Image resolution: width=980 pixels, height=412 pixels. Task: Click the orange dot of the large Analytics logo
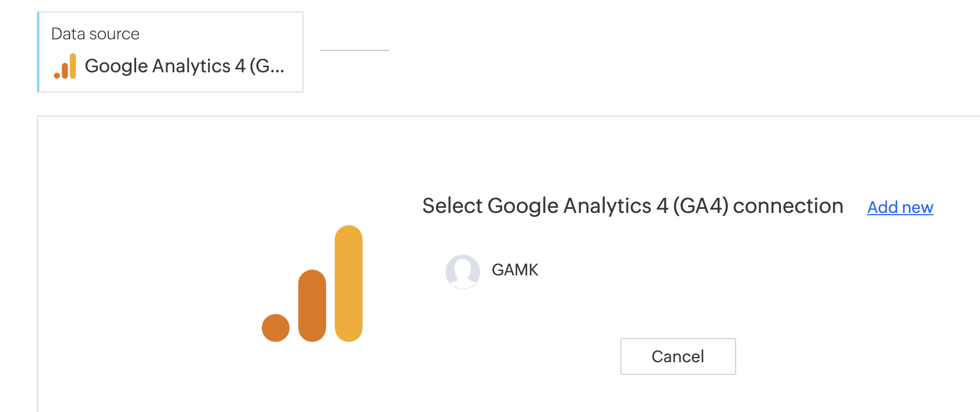tap(276, 328)
